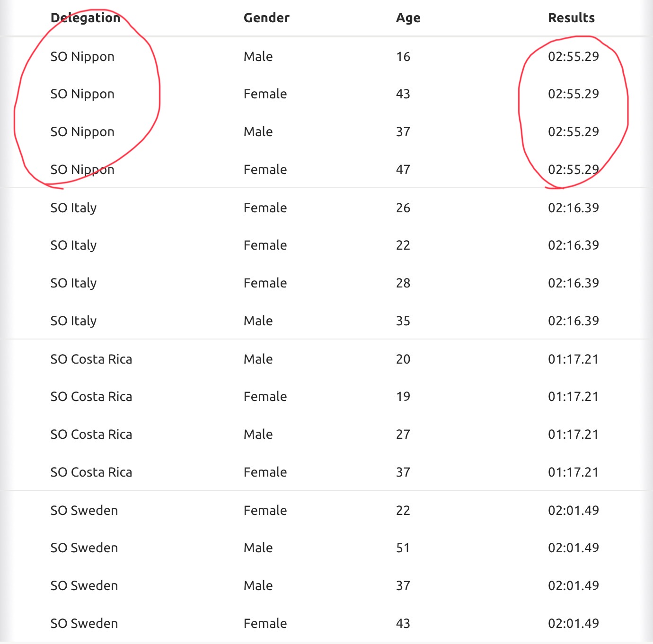The image size is (653, 644).
Task: Click the Delegation column header
Action: (85, 18)
